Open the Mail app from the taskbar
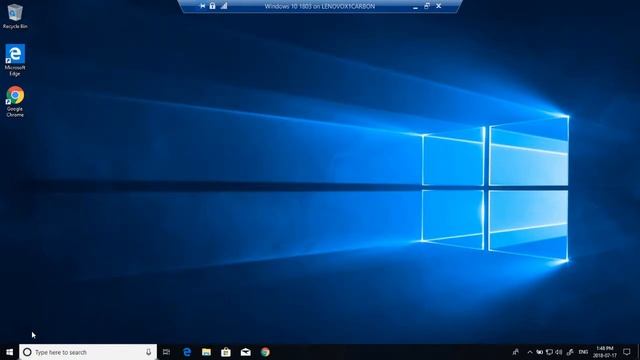640x360 pixels. tap(245, 352)
